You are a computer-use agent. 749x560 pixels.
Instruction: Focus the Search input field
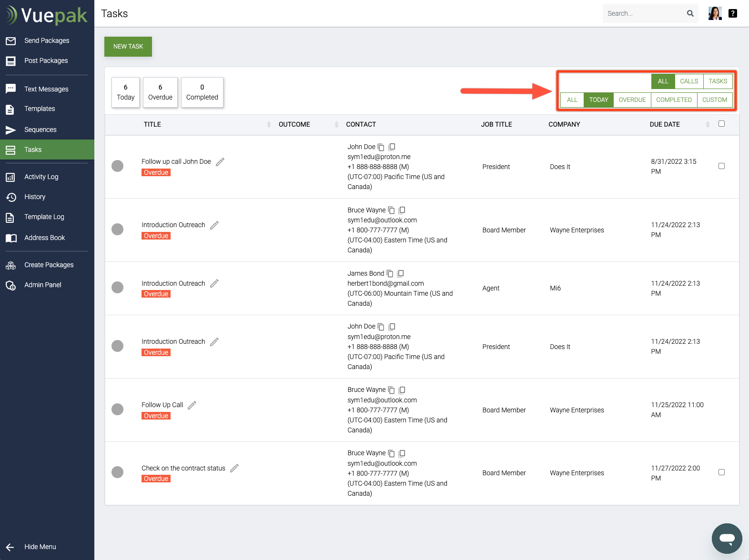pos(643,13)
